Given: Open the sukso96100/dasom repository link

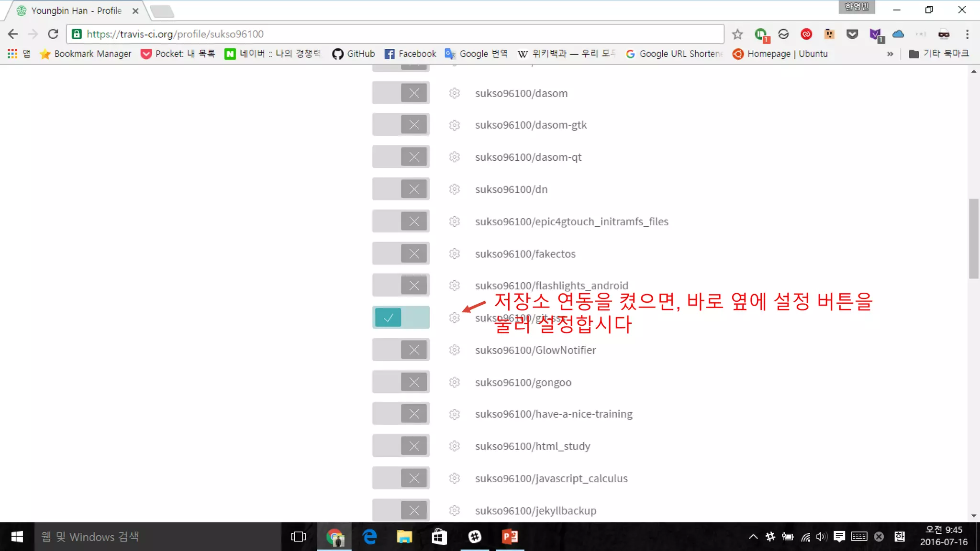Looking at the screenshot, I should (521, 93).
